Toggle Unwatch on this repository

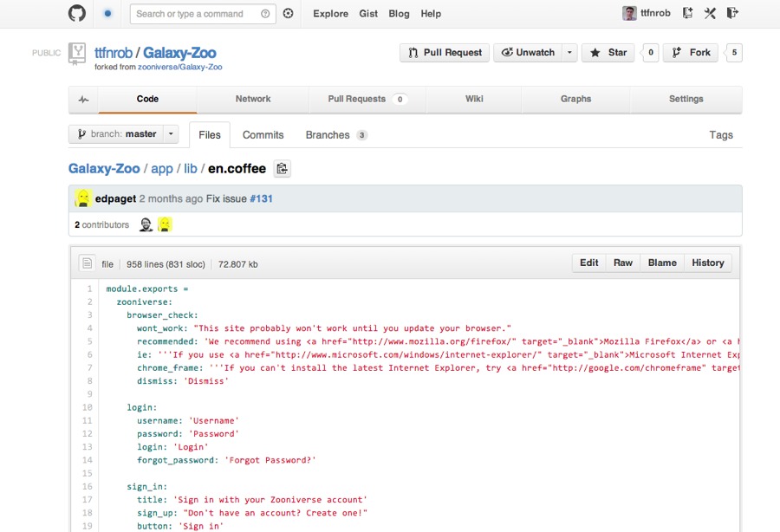point(528,53)
